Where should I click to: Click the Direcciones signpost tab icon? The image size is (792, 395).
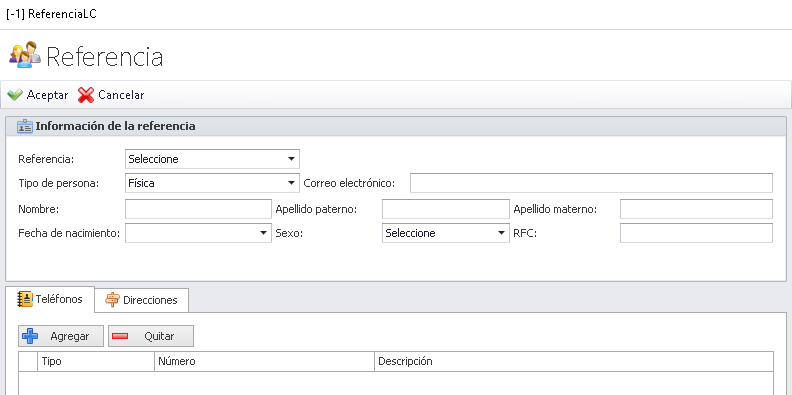point(112,300)
